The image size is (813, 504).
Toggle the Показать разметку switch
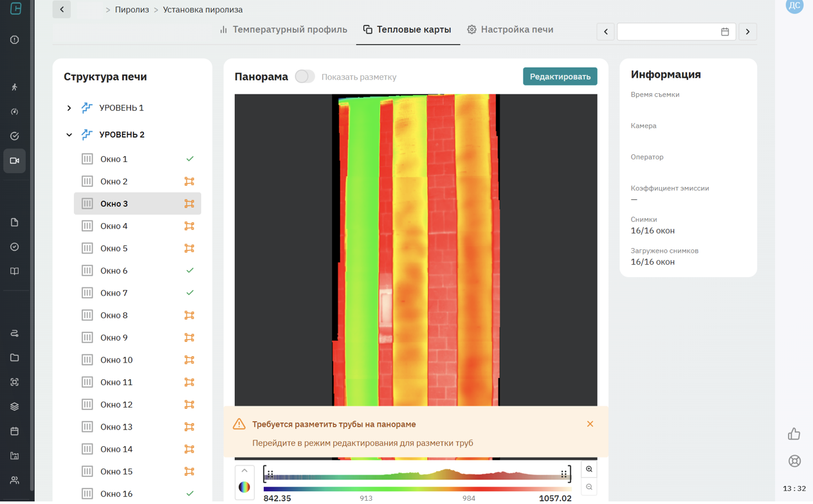[304, 76]
